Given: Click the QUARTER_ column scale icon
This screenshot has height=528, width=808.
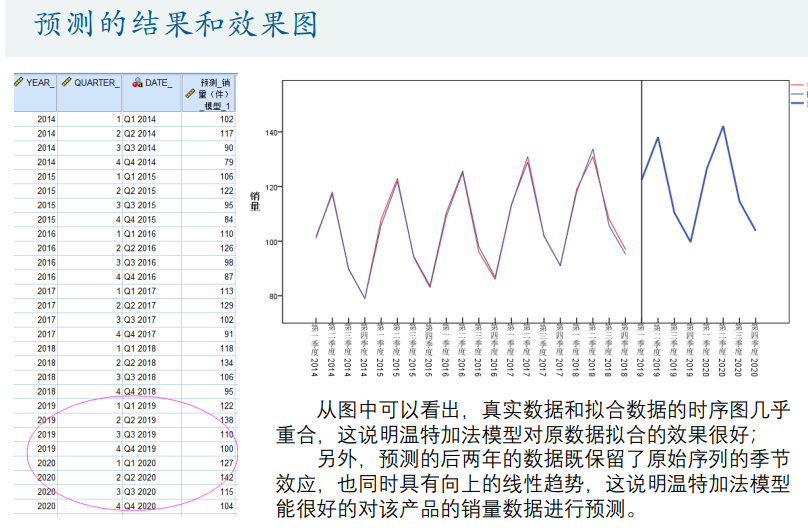Looking at the screenshot, I should 66,82.
